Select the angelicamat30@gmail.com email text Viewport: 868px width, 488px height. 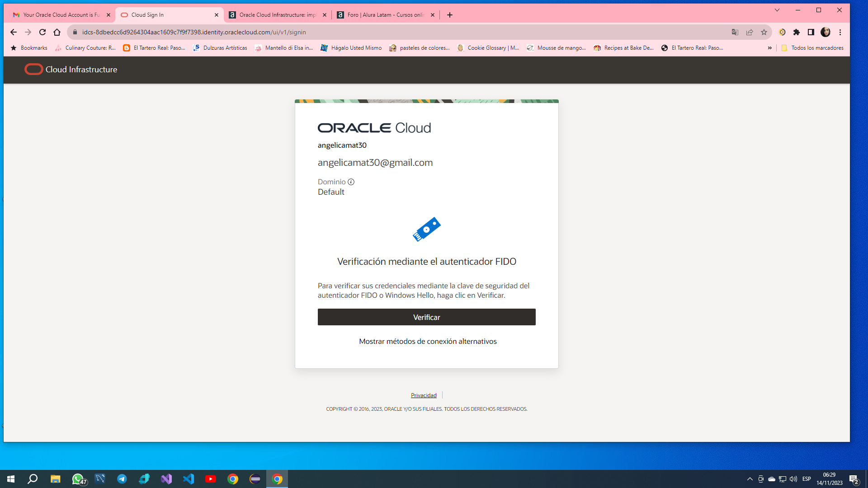point(375,163)
